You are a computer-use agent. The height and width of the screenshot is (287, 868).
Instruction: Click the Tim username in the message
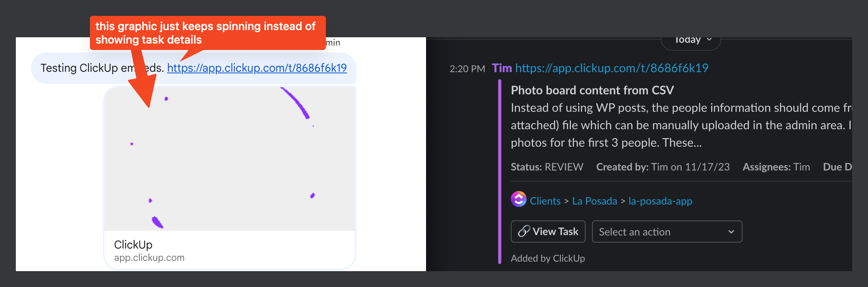click(x=502, y=68)
